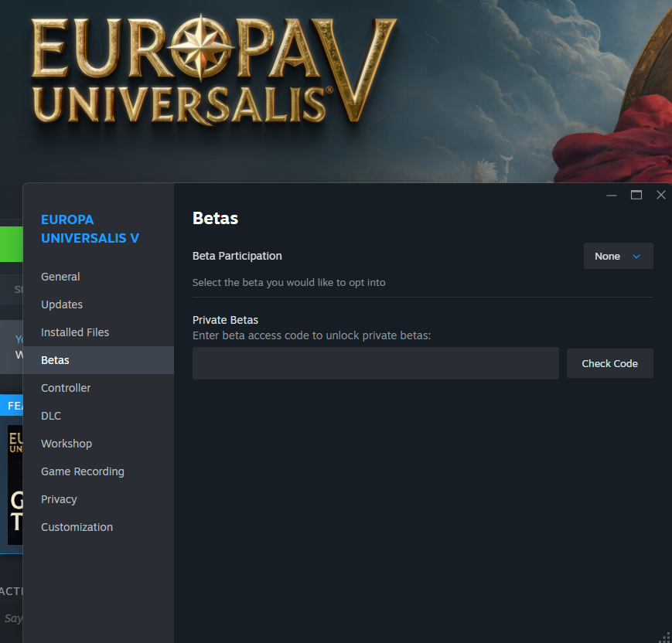This screenshot has width=672, height=643.
Task: Open the DLC section
Action: (x=51, y=416)
